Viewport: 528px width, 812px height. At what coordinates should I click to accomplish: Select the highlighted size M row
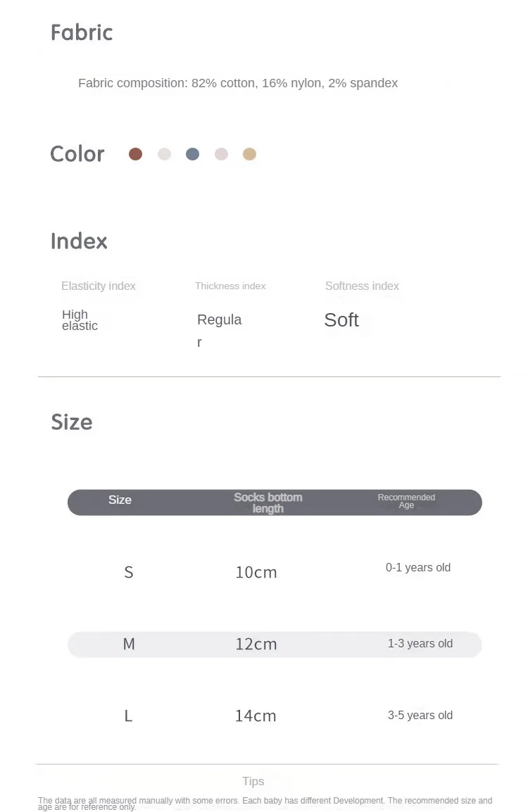point(275,644)
